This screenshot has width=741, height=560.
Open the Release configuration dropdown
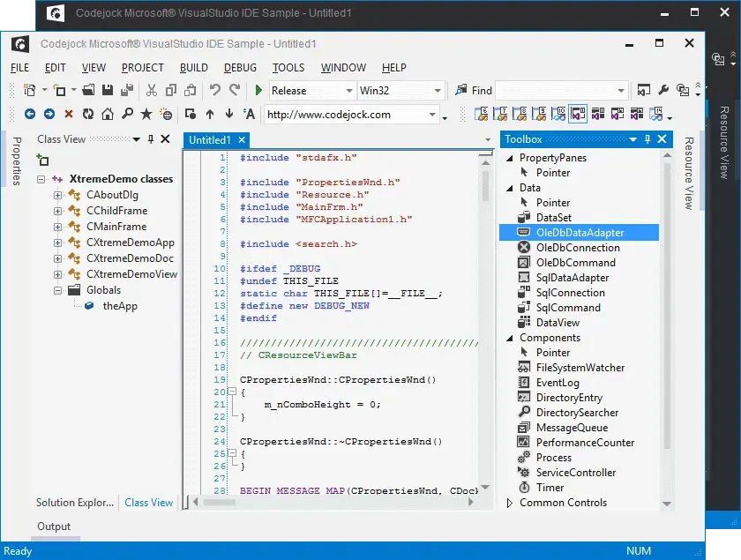click(x=349, y=90)
